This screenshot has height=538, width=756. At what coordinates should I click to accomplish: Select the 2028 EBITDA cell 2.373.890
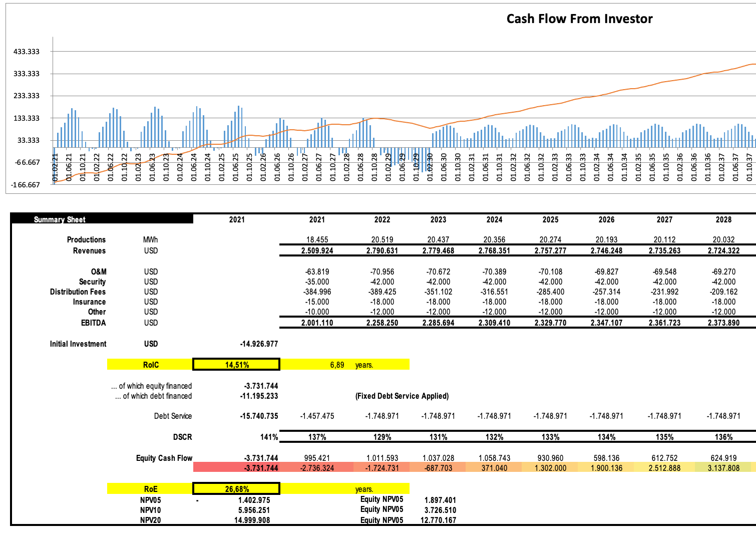723,323
